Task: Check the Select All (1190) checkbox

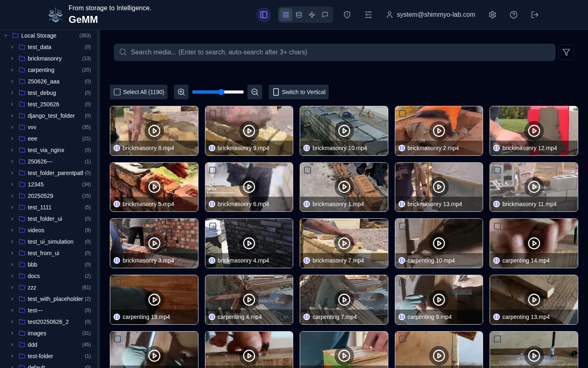Action: pos(117,92)
